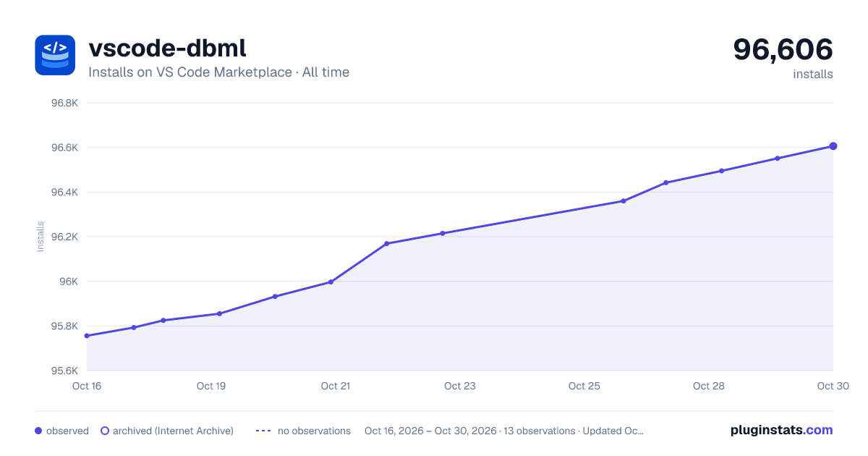Click the 96.6K y-axis label
Image resolution: width=868 pixels, height=456 pixels.
coord(64,148)
